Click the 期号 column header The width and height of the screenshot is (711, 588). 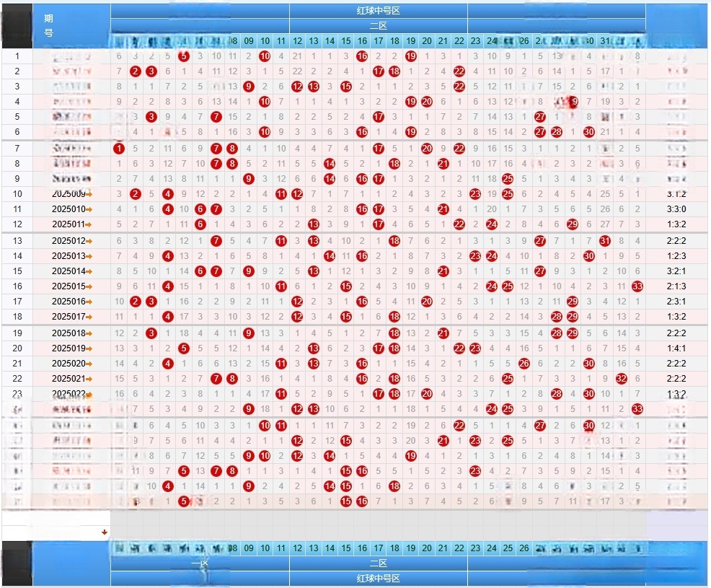pyautogui.click(x=48, y=25)
